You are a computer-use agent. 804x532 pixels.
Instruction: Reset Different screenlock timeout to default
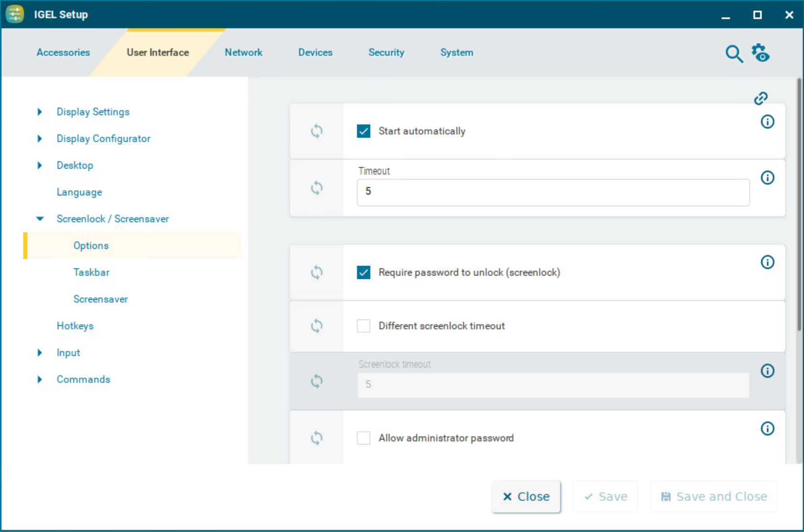coord(317,326)
